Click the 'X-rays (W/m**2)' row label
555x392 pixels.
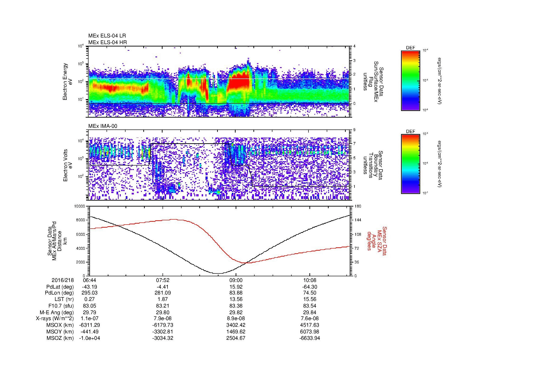[55, 318]
